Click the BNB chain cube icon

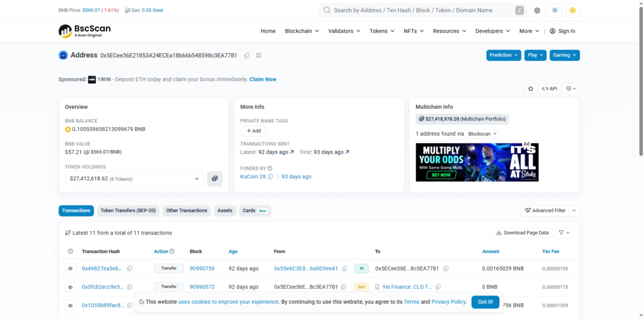point(573,11)
